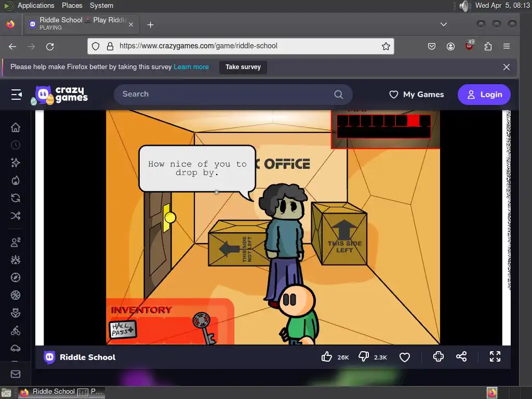Click the URL address bar

point(241,46)
